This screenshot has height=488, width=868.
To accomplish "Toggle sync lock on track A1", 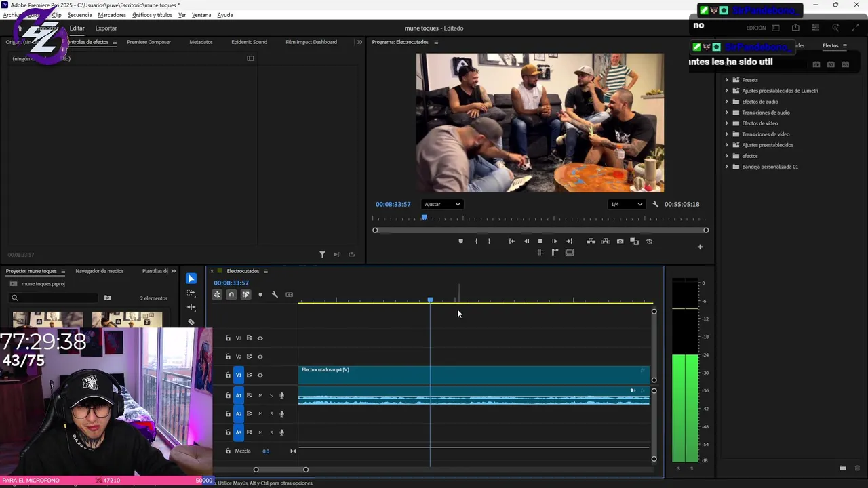I will point(250,395).
